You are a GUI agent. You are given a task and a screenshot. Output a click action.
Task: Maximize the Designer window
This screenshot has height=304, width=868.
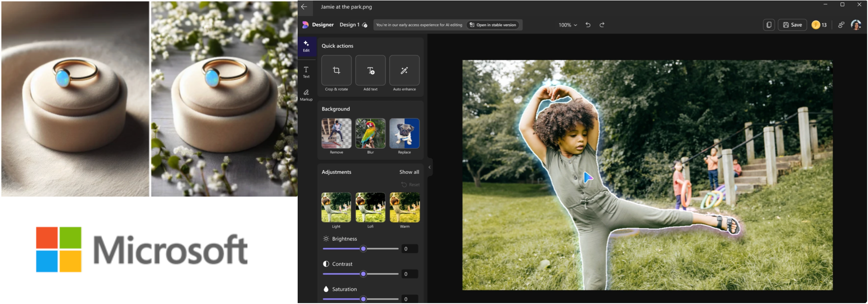click(x=842, y=5)
